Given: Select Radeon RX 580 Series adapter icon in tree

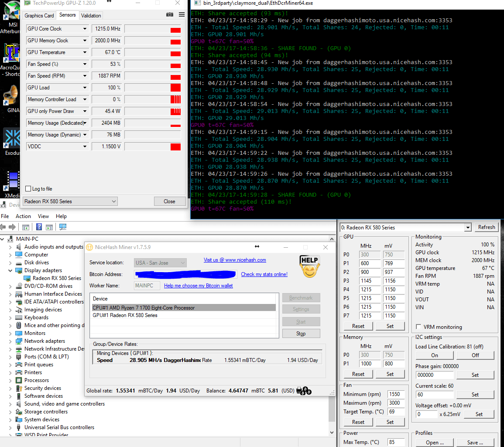Looking at the screenshot, I should click(27, 278).
